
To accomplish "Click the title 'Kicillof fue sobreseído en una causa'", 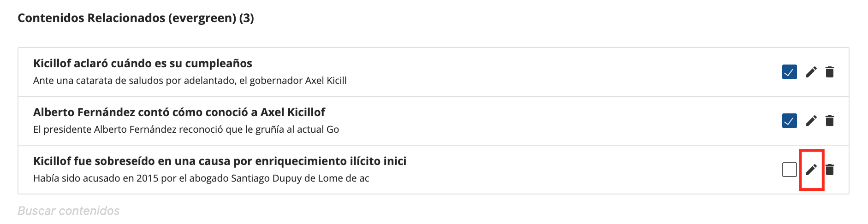I will pos(220,161).
